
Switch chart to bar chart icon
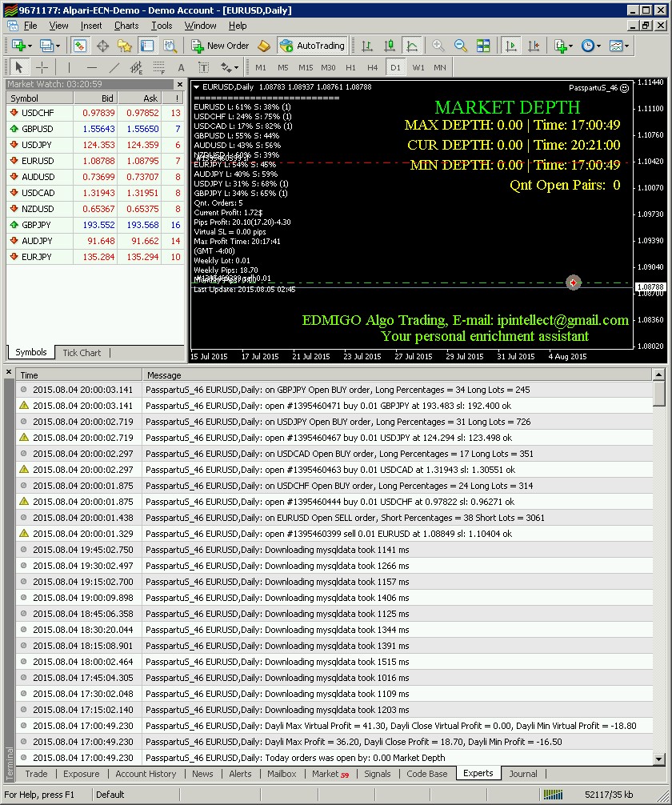[x=367, y=46]
